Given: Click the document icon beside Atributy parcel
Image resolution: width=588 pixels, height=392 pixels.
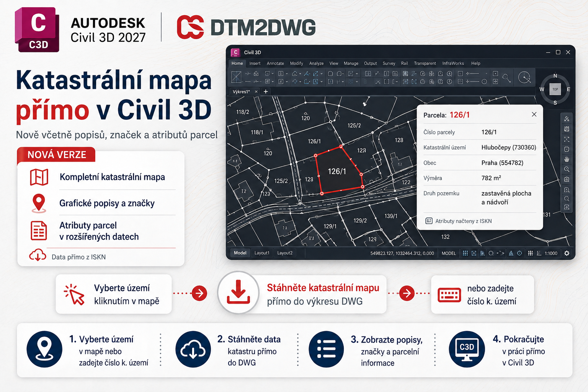Looking at the screenshot, I should pos(39,231).
